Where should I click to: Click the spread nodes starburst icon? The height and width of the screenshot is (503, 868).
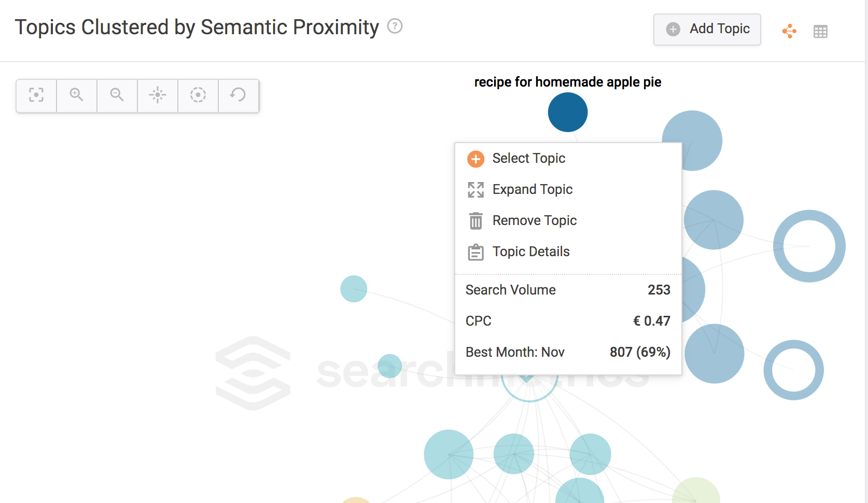coord(158,95)
